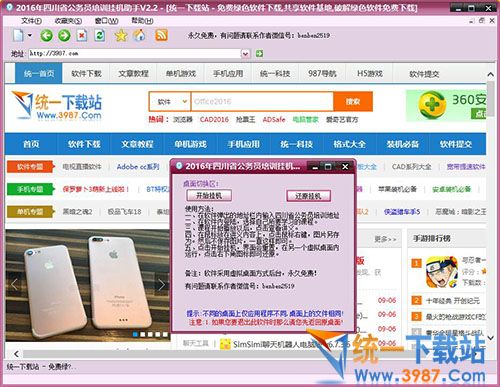
Task: Open the 苹果装机必备 link
Action: click(x=397, y=189)
